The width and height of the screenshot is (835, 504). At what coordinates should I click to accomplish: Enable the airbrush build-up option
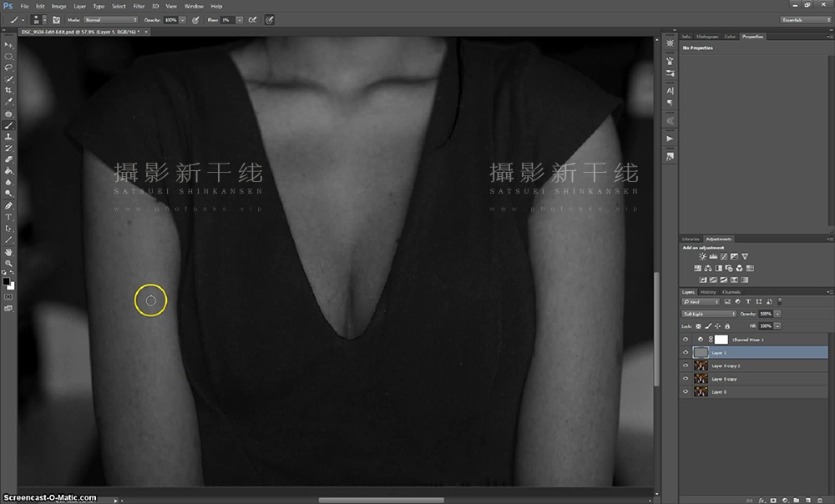(x=252, y=20)
